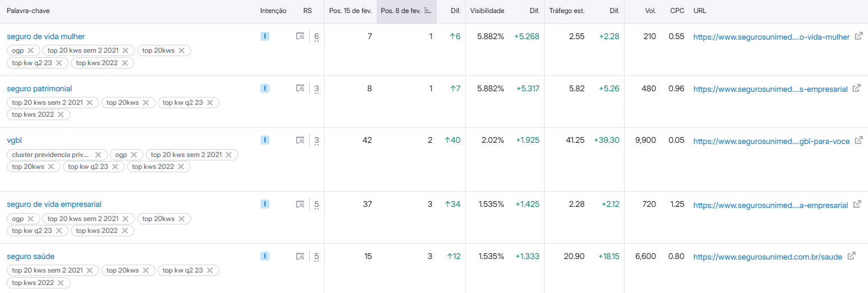Open external link icon for seguro saúde URL
This screenshot has width=868, height=293.
tap(851, 256)
